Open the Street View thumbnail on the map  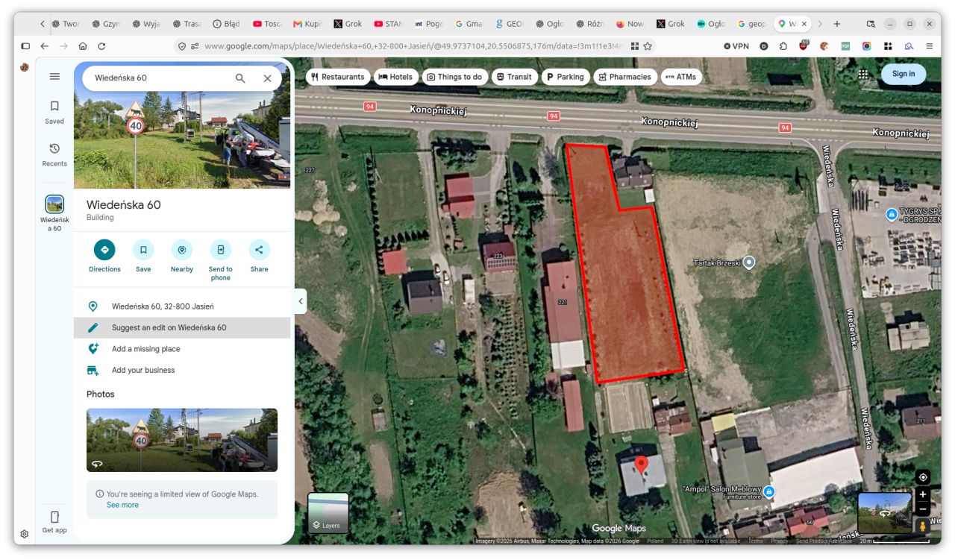tap(885, 513)
